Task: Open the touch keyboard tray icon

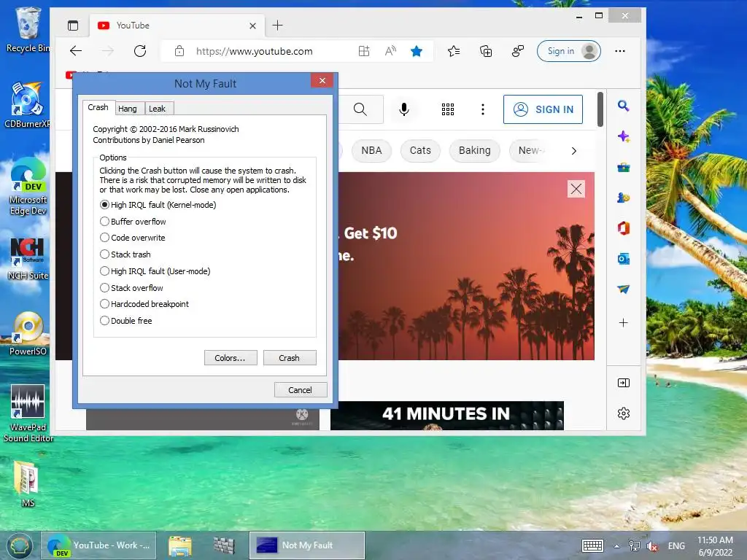Action: click(592, 545)
